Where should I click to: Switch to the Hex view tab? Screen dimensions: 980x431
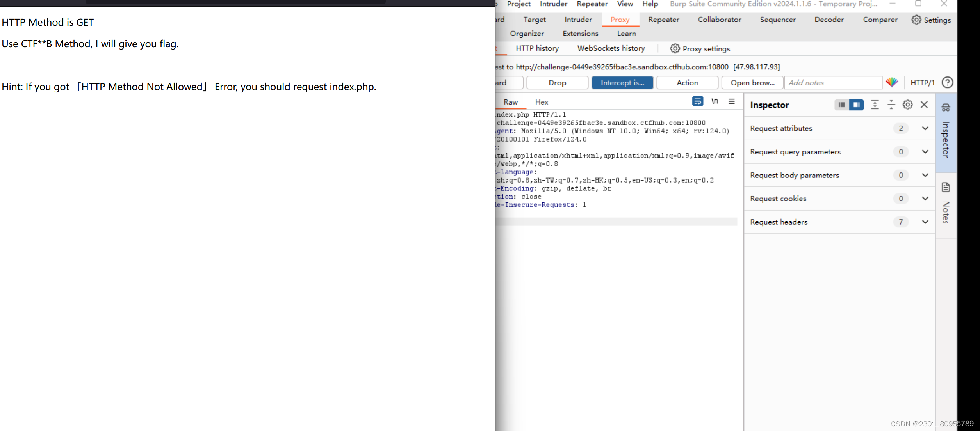coord(542,102)
